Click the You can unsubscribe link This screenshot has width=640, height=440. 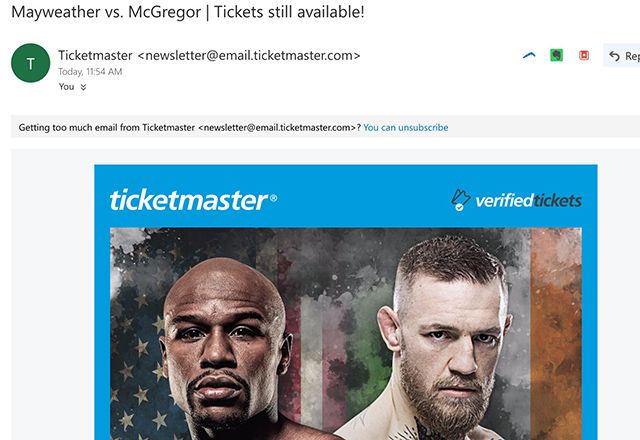coord(406,127)
